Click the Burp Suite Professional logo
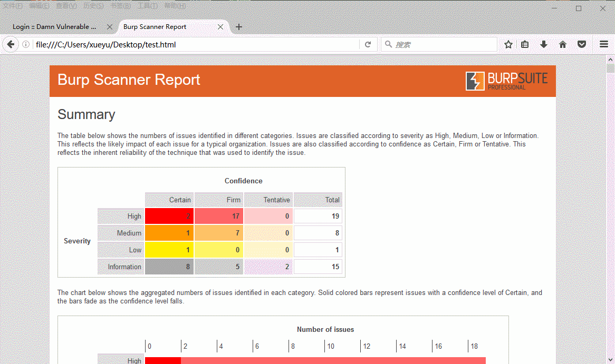 [x=506, y=81]
